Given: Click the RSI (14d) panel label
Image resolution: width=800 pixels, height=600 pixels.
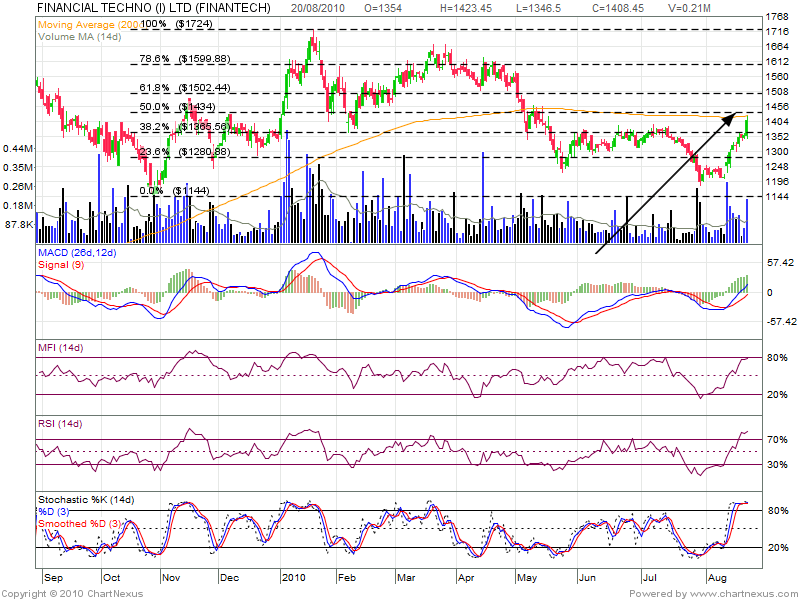Looking at the screenshot, I should click(x=62, y=423).
